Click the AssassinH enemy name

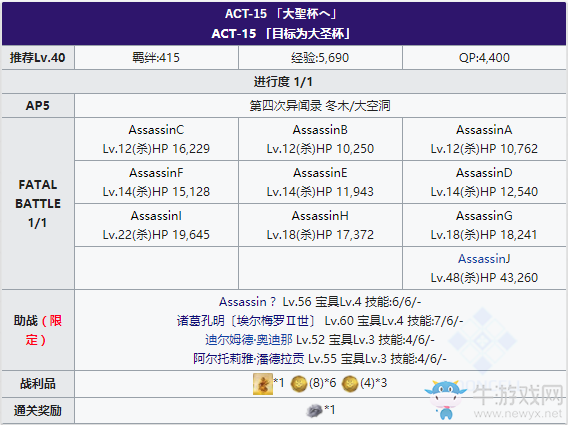(x=320, y=216)
